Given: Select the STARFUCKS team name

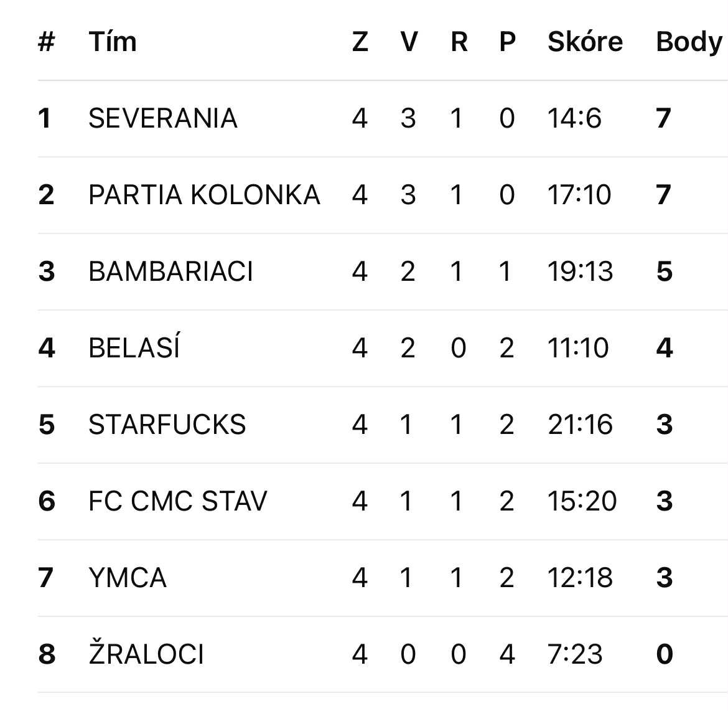Looking at the screenshot, I should 167,425.
